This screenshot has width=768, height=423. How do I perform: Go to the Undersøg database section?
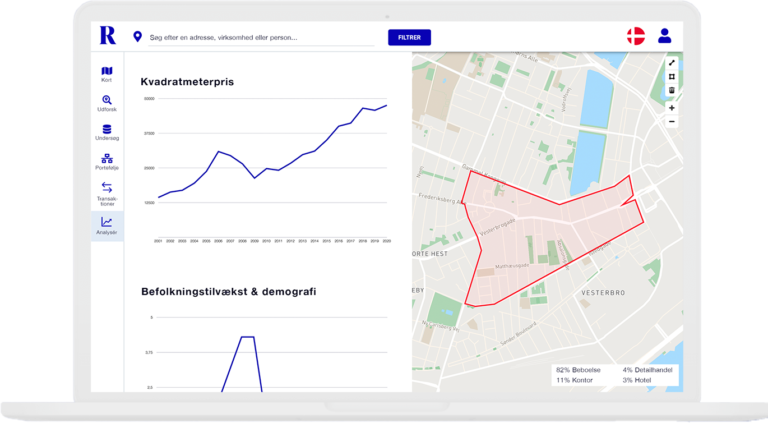coord(107,133)
